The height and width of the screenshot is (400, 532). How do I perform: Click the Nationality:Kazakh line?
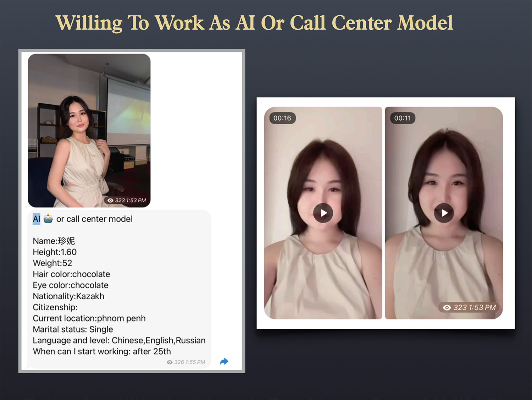(x=68, y=296)
